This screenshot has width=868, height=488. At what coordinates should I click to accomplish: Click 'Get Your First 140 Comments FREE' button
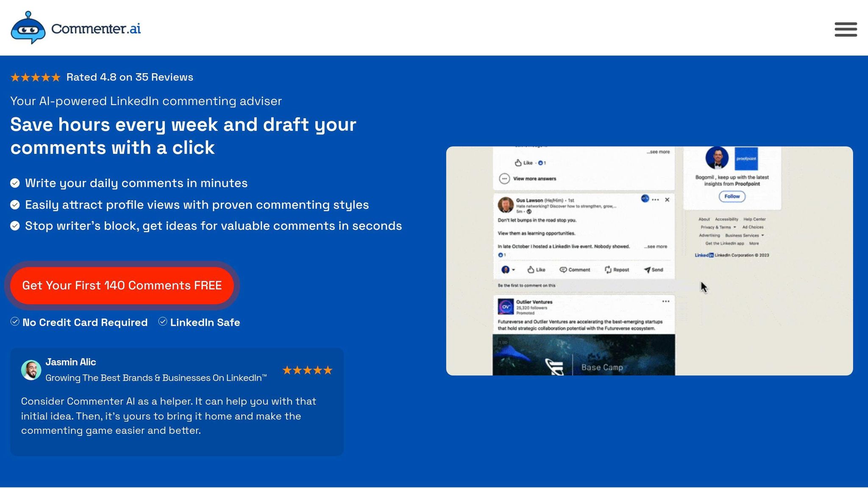[x=122, y=286]
